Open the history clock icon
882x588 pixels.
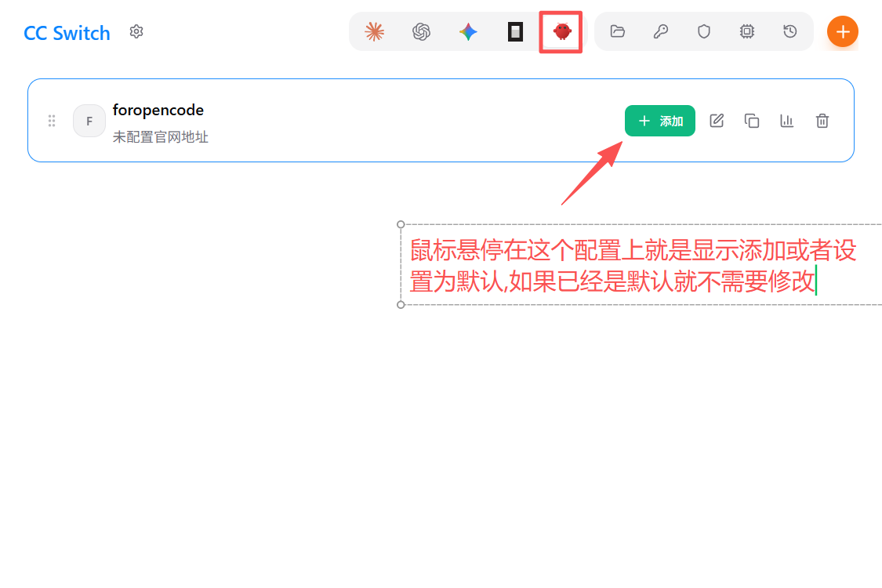tap(790, 31)
